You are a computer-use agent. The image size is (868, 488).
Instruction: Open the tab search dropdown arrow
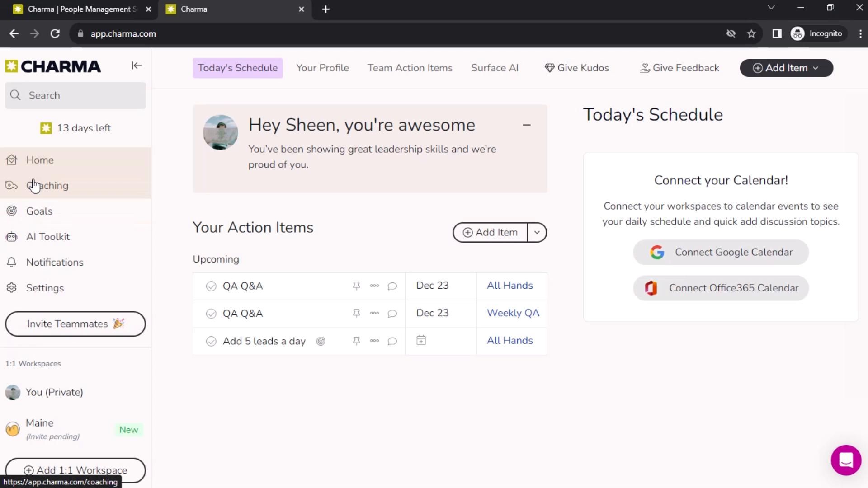coord(771,8)
